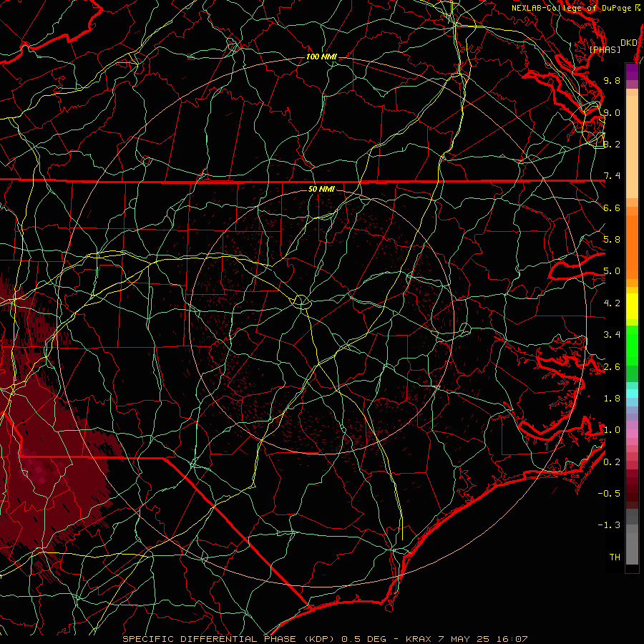Choose the 1.8 legend value
This screenshot has height=644, width=644.
click(x=612, y=399)
